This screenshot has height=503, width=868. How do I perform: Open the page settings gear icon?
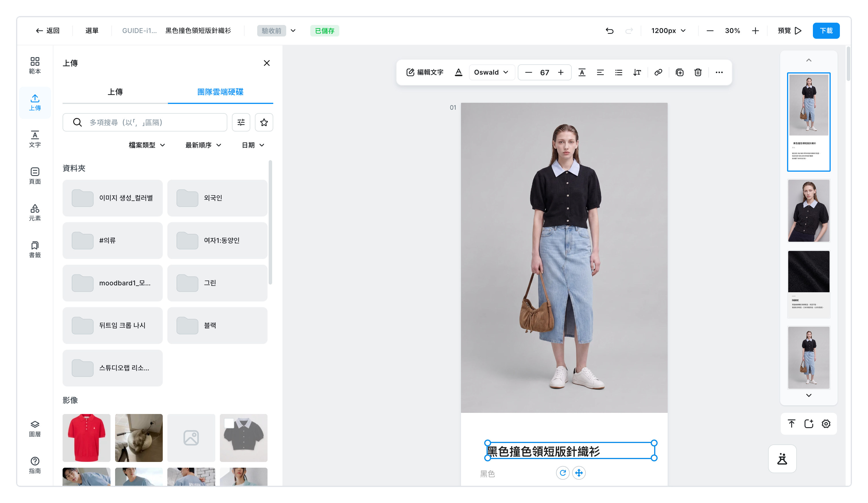826,423
